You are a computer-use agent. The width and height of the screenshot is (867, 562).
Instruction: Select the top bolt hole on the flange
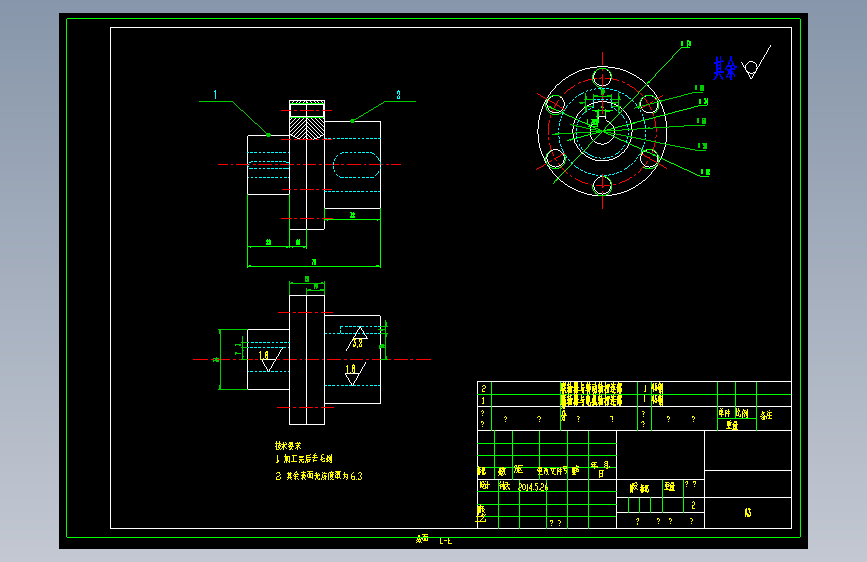pyautogui.click(x=602, y=77)
